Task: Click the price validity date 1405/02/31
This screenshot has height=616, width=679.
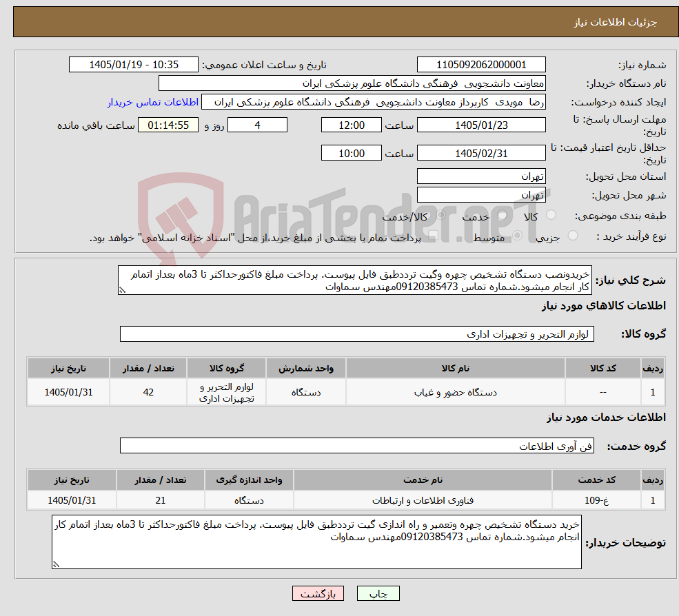Action: tap(481, 153)
